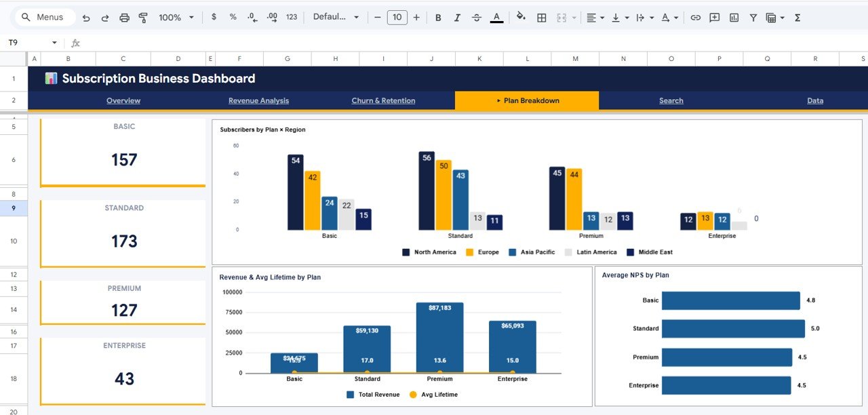Viewport: 868px width, 415px height.
Task: Select the Overview dashboard tab
Action: pos(123,100)
